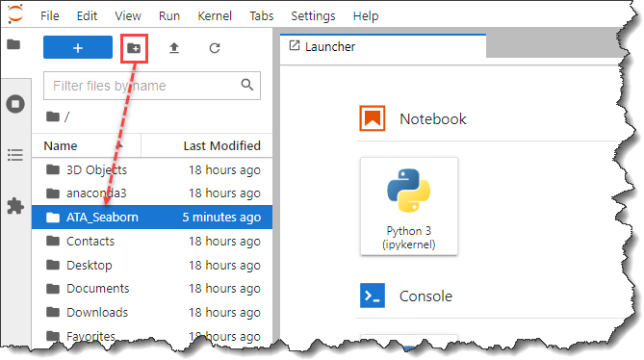Click the ATA_Seaborn row folder icon
This screenshot has height=360, width=644.
click(53, 218)
